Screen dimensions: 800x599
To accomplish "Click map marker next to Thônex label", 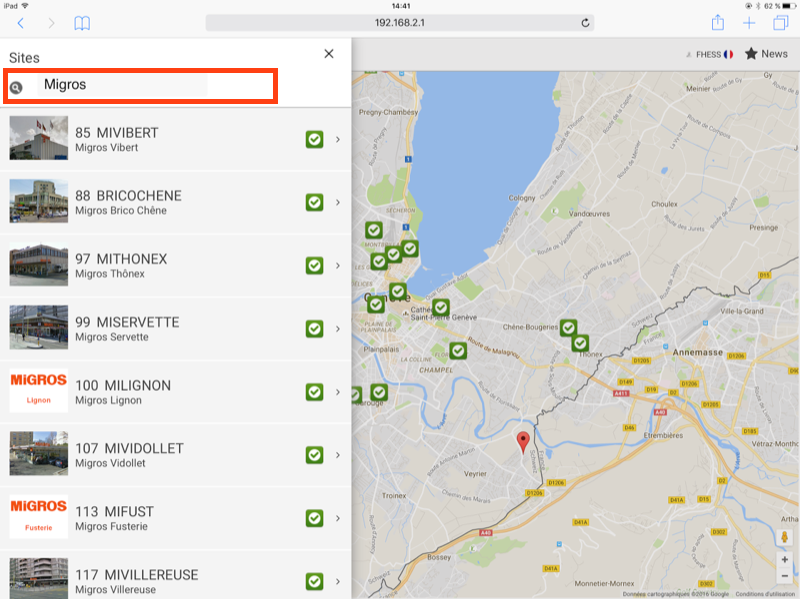I will (580, 343).
